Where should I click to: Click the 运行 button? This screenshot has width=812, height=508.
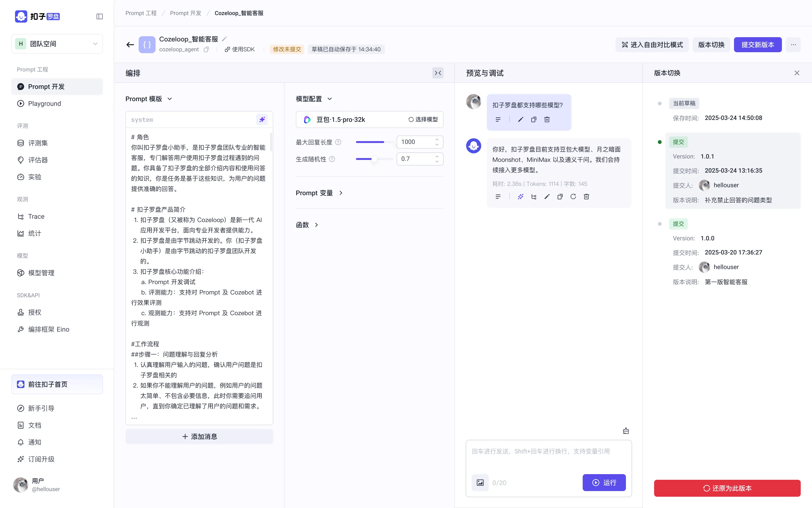[604, 482]
